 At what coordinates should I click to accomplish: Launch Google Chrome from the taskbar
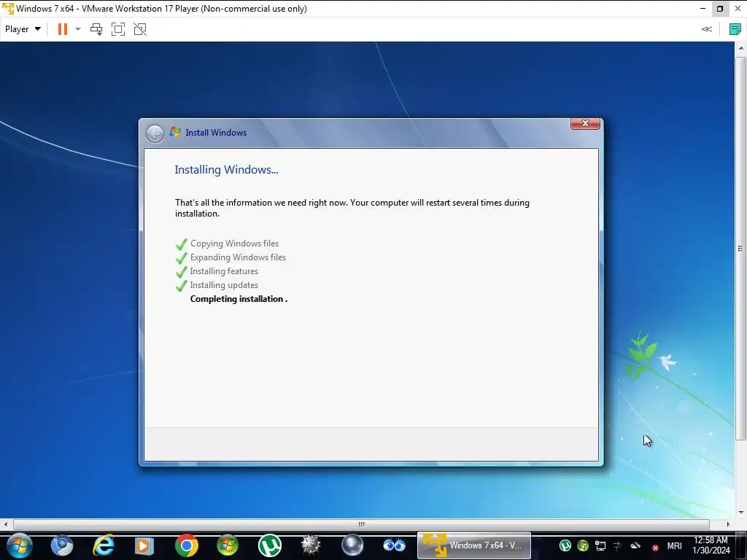point(186,545)
